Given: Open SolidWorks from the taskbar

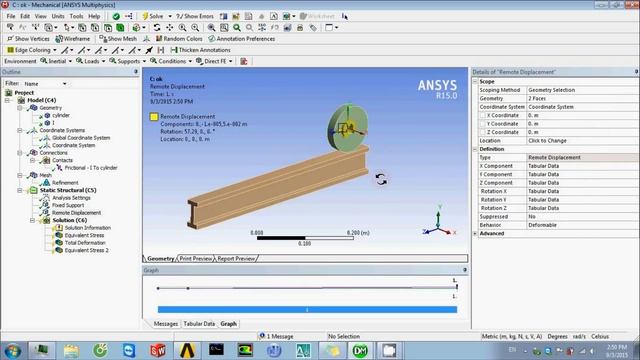Looking at the screenshot, I should pos(158,350).
